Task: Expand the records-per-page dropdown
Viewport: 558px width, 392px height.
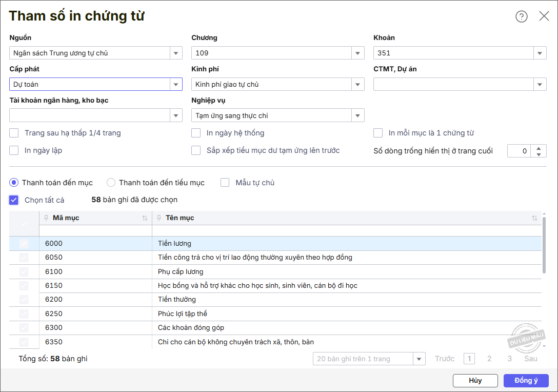Action: pyautogui.click(x=420, y=359)
